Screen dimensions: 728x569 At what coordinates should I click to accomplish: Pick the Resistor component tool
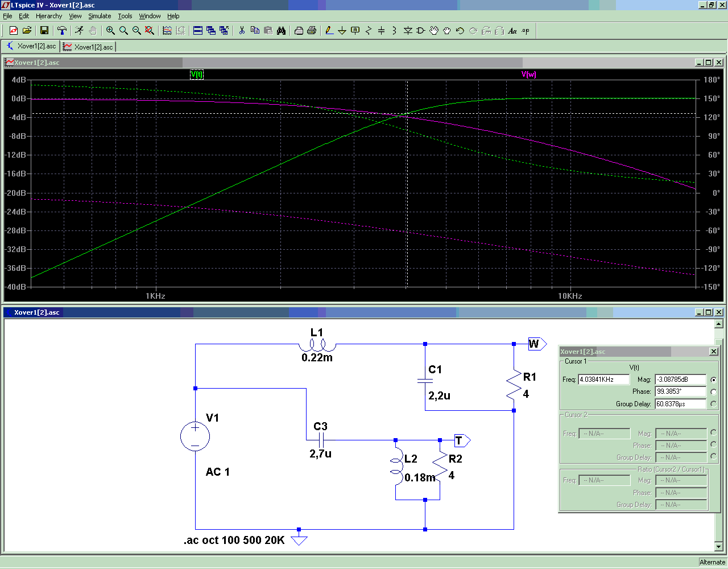368,31
